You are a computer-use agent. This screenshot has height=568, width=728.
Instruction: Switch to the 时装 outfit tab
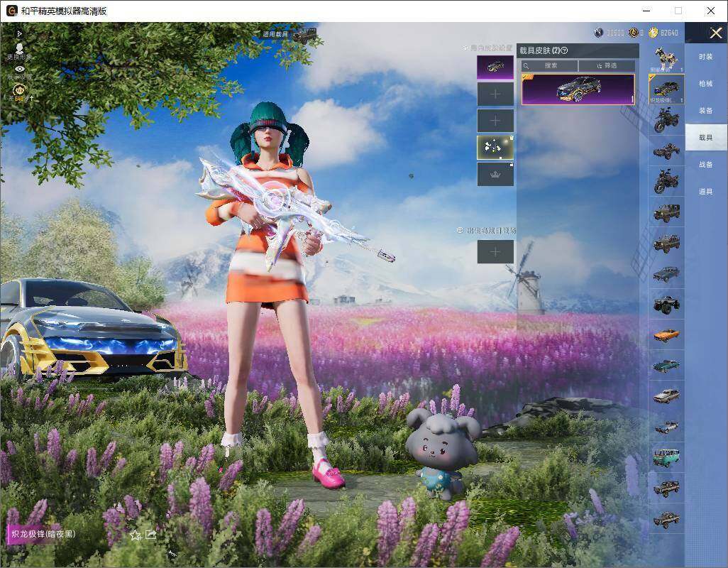click(706, 57)
